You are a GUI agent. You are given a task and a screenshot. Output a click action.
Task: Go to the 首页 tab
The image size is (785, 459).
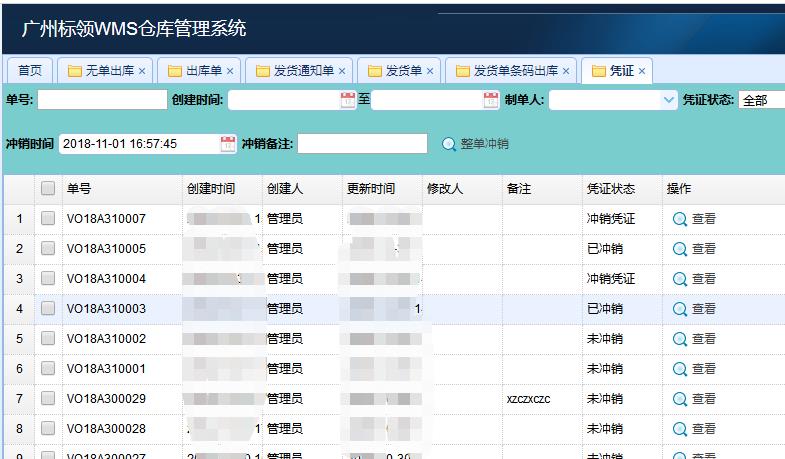[30, 71]
